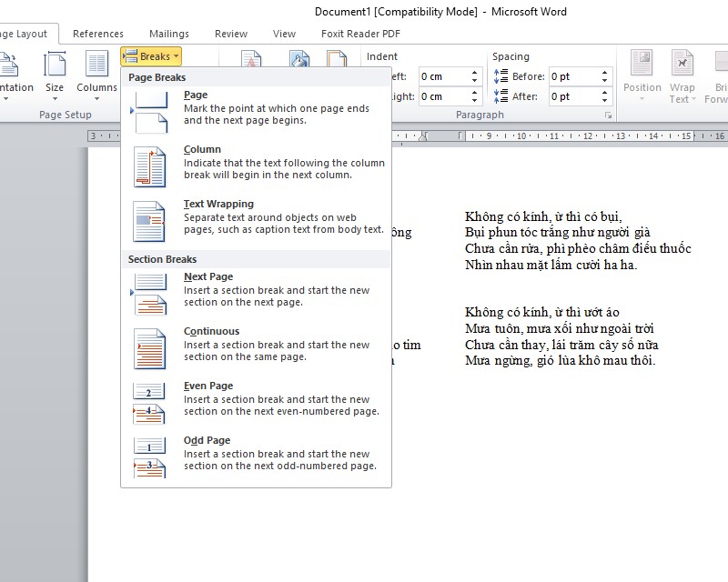The height and width of the screenshot is (582, 728).
Task: Choose Odd Page section break entry
Action: click(x=256, y=457)
